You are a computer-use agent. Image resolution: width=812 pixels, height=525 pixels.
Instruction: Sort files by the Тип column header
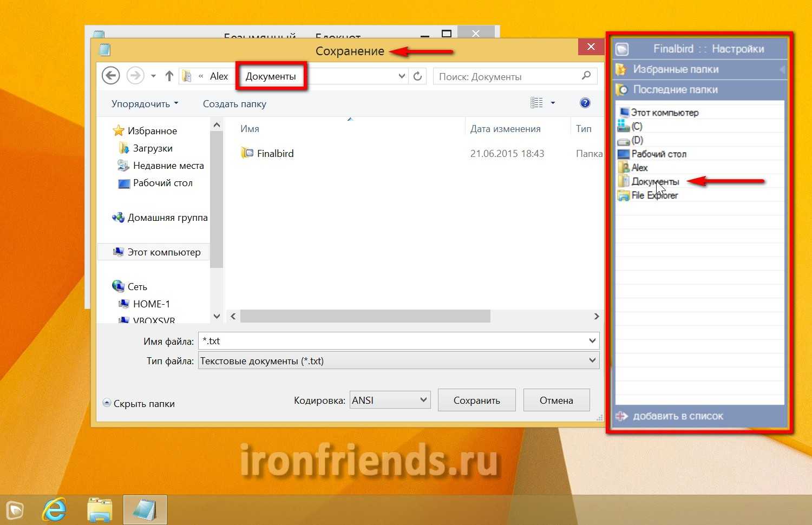click(584, 129)
